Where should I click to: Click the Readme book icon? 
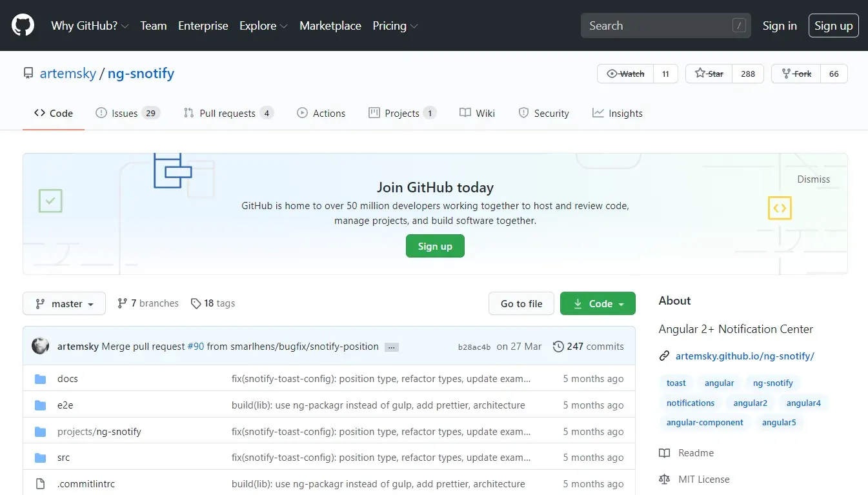664,453
